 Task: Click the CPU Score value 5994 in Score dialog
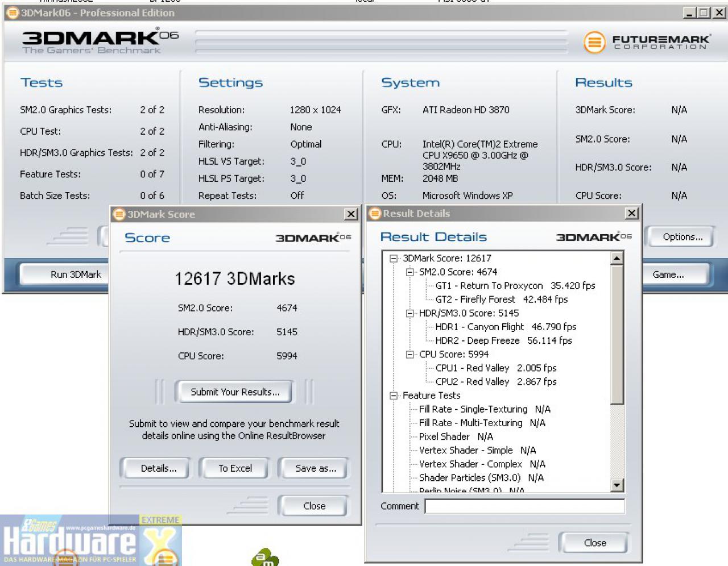(x=287, y=356)
